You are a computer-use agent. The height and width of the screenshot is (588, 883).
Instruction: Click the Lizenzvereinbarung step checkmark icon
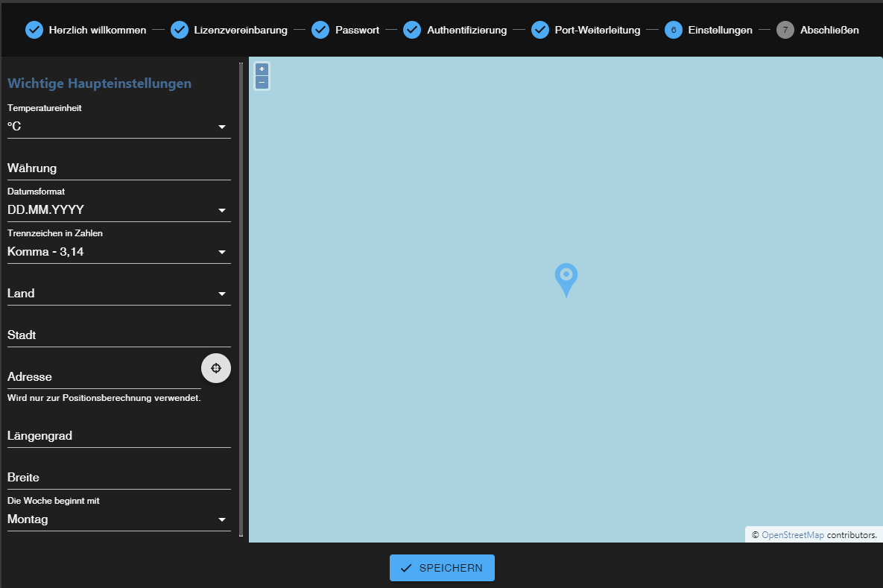click(x=180, y=30)
